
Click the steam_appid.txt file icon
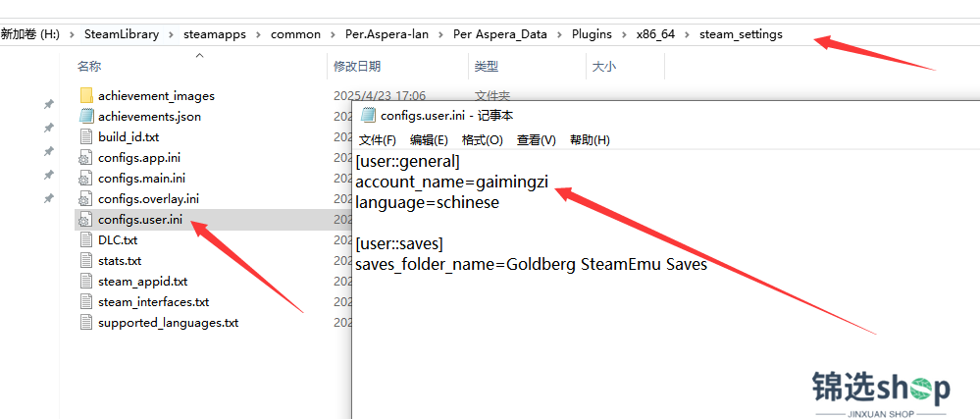86,282
